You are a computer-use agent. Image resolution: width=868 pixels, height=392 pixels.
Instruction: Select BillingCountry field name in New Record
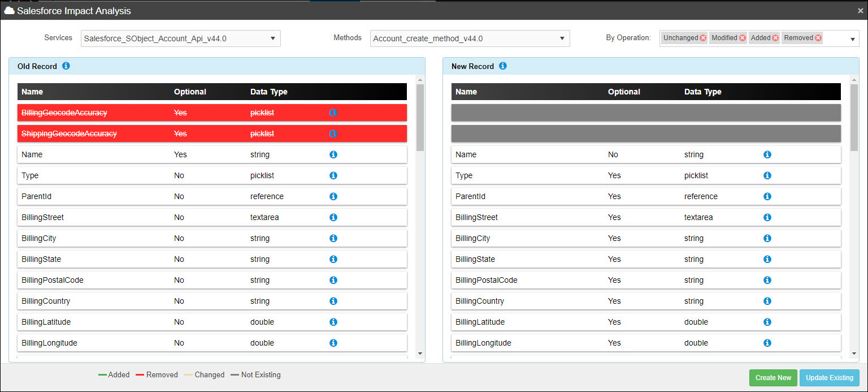480,301
